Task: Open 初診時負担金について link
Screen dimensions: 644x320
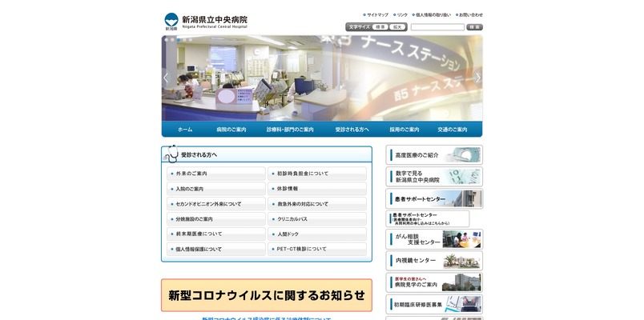Action: coord(317,174)
